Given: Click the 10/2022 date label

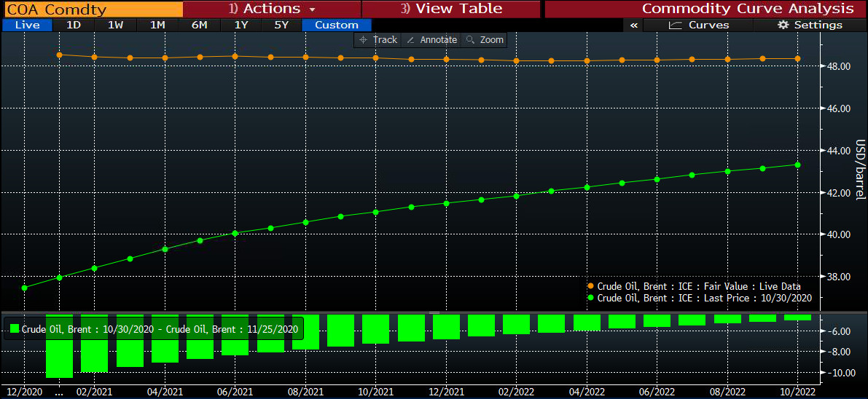Looking at the screenshot, I should [798, 392].
